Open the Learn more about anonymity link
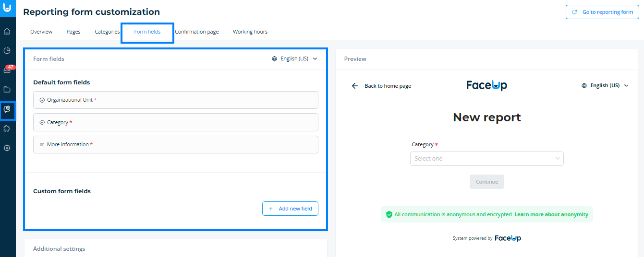The image size is (644, 257). (551, 215)
